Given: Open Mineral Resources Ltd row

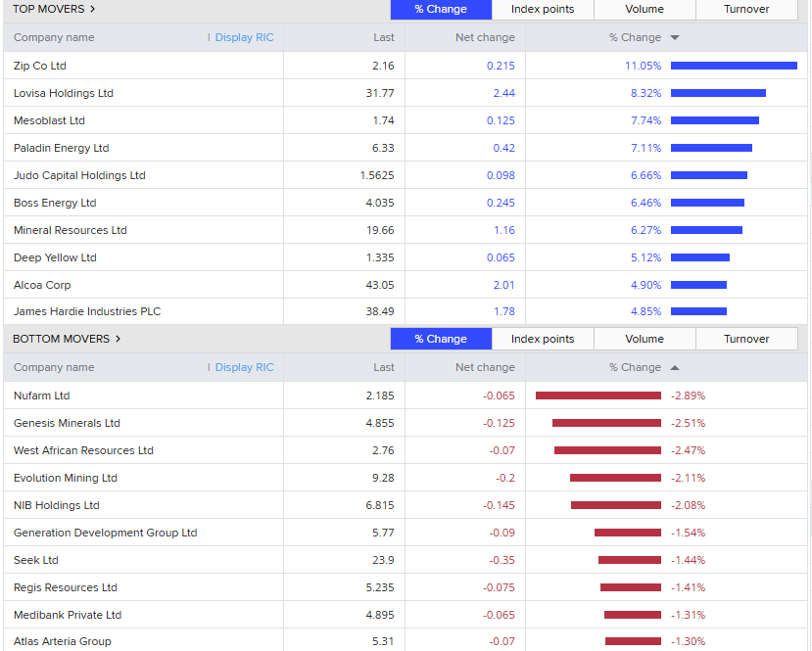Looking at the screenshot, I should (405, 230).
